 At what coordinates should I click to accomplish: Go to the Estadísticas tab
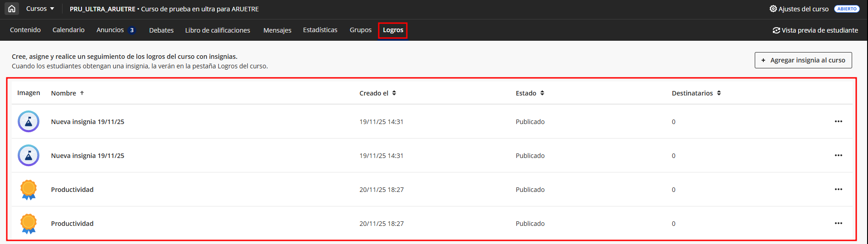point(320,30)
